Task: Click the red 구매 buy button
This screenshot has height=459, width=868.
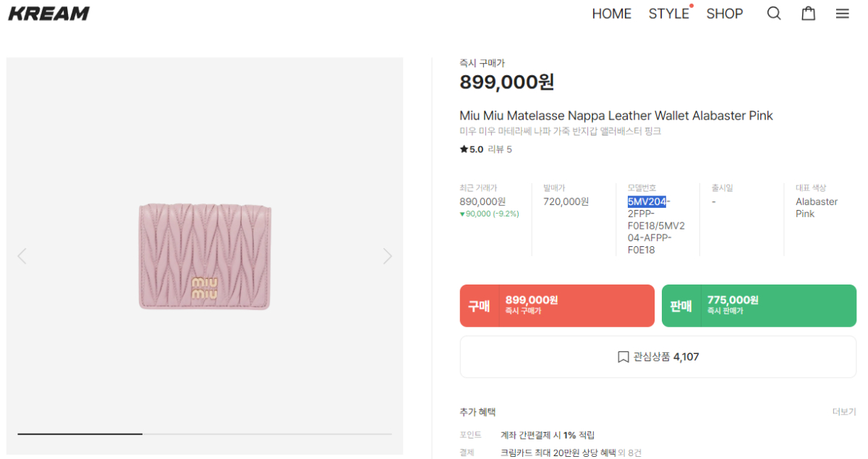Action: point(557,306)
